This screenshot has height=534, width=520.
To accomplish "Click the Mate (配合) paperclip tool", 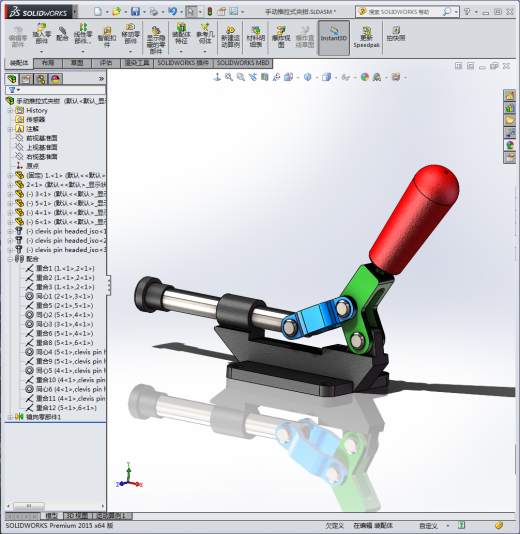I will [62, 34].
